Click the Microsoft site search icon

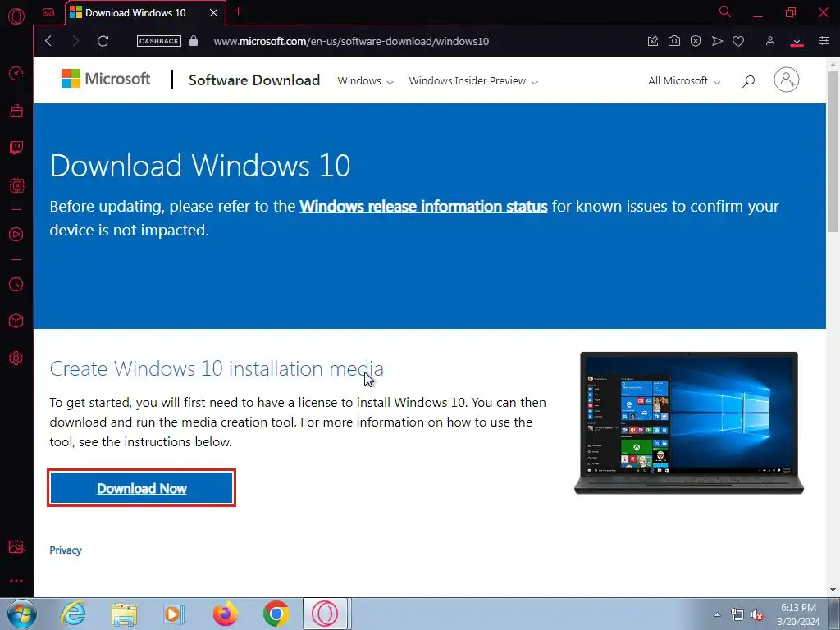point(748,81)
